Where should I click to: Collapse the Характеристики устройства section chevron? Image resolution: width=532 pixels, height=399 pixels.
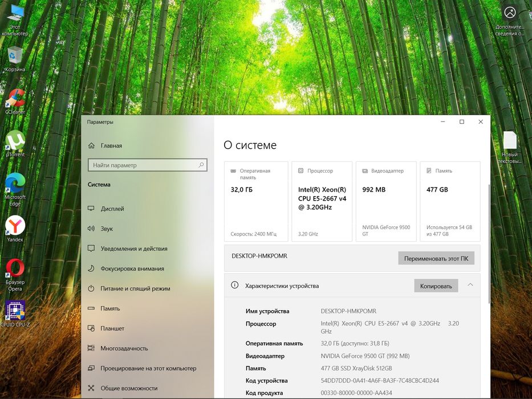(x=470, y=285)
